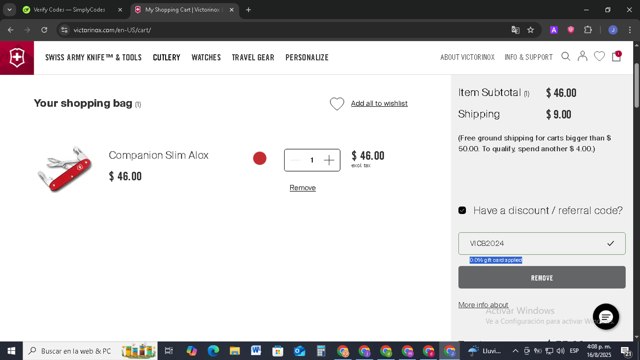Reload the page

coord(44,30)
